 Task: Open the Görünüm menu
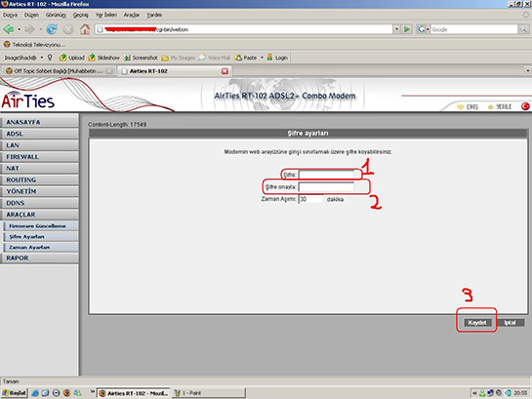click(x=56, y=15)
